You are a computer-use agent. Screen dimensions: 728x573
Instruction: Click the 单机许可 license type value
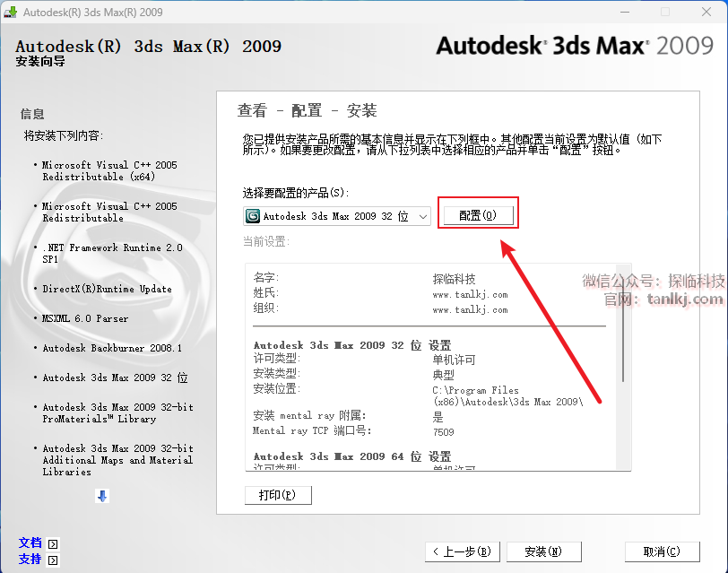[x=454, y=360]
